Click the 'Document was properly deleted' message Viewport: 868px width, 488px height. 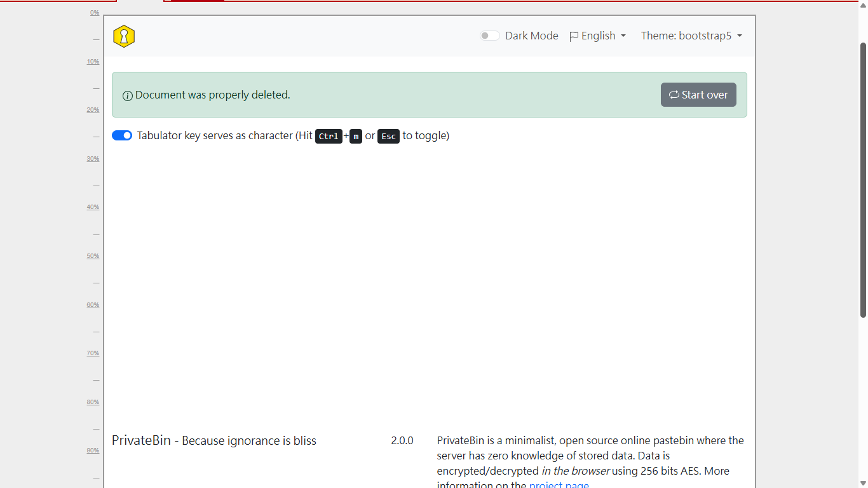(x=212, y=95)
